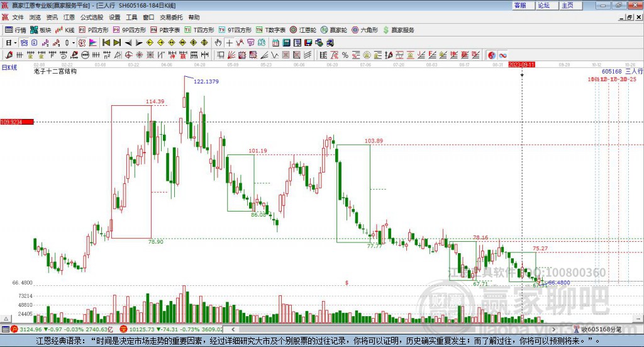The width and height of the screenshot is (644, 347).
Task: Click the 主页 homepage button
Action: pos(570,5)
